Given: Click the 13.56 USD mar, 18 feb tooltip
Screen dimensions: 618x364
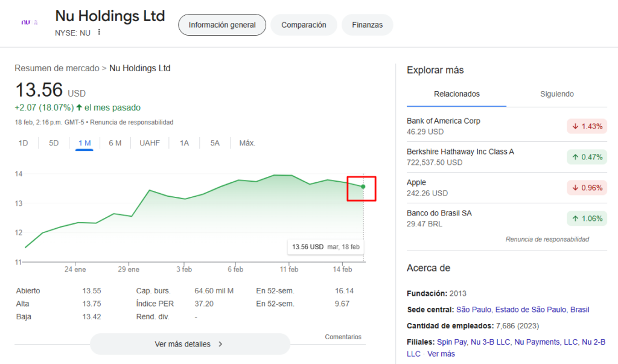Looking at the screenshot, I should pos(325,247).
